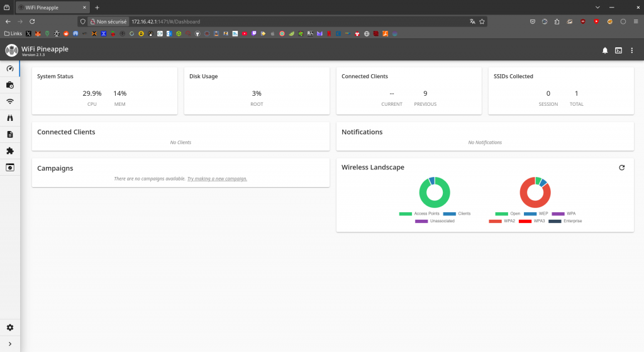Open the sidebar icon below Modules
The image size is (644, 352).
click(10, 167)
